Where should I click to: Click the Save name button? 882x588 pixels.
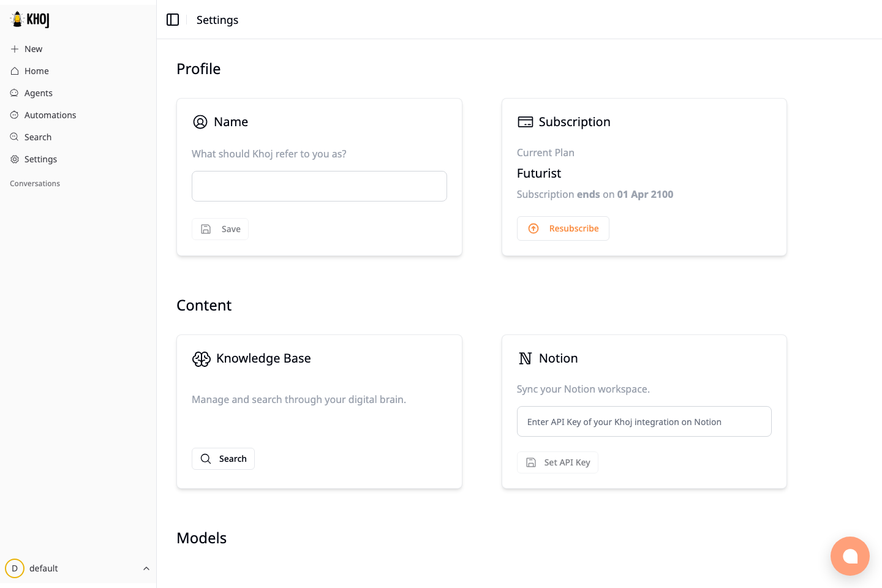pyautogui.click(x=220, y=229)
